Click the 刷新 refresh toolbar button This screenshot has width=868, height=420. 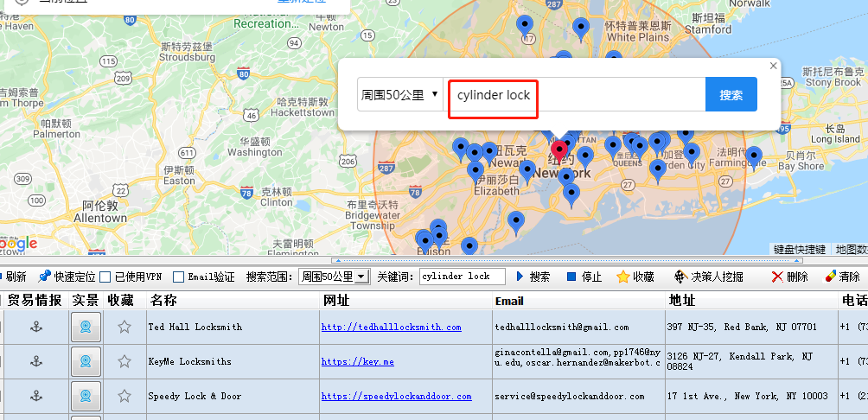click(x=13, y=277)
